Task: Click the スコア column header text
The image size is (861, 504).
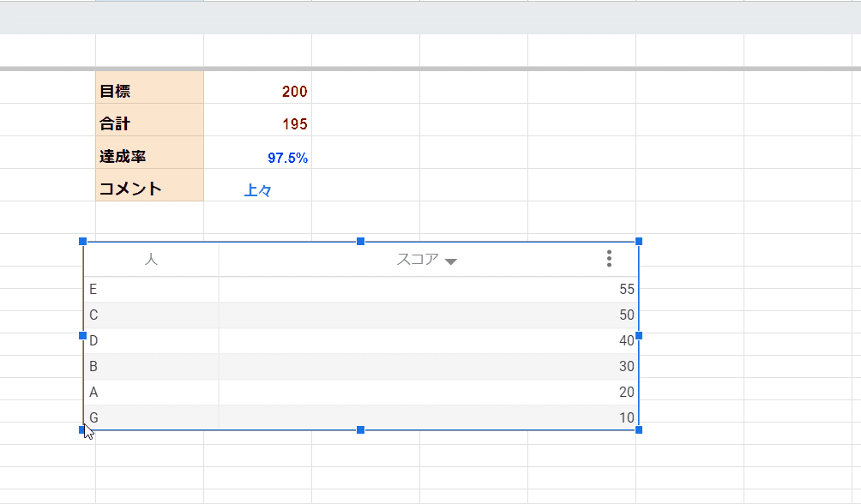Action: (x=418, y=259)
